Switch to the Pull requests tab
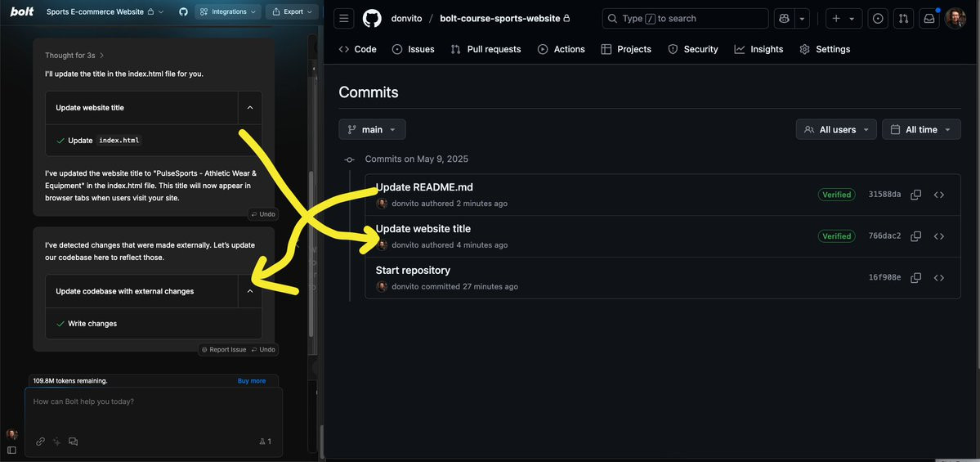The height and width of the screenshot is (462, 980). [x=486, y=49]
